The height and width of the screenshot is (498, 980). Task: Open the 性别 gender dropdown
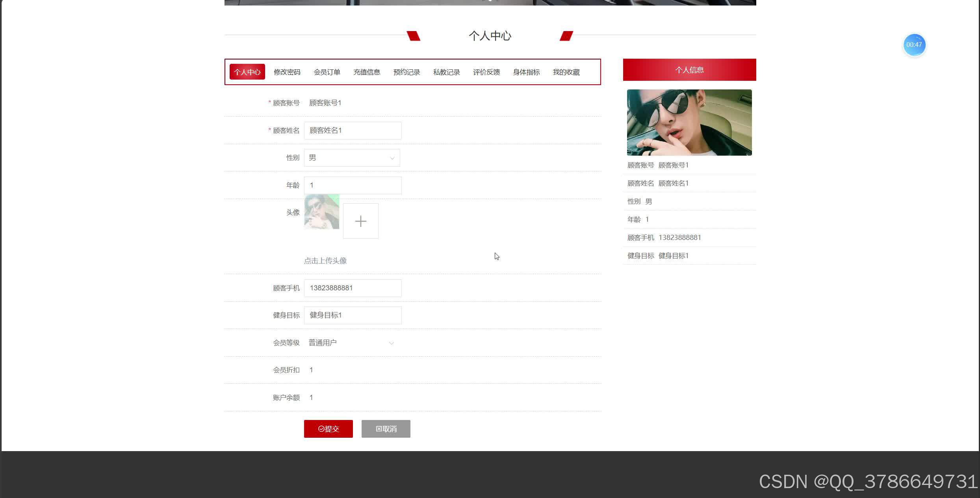(352, 158)
